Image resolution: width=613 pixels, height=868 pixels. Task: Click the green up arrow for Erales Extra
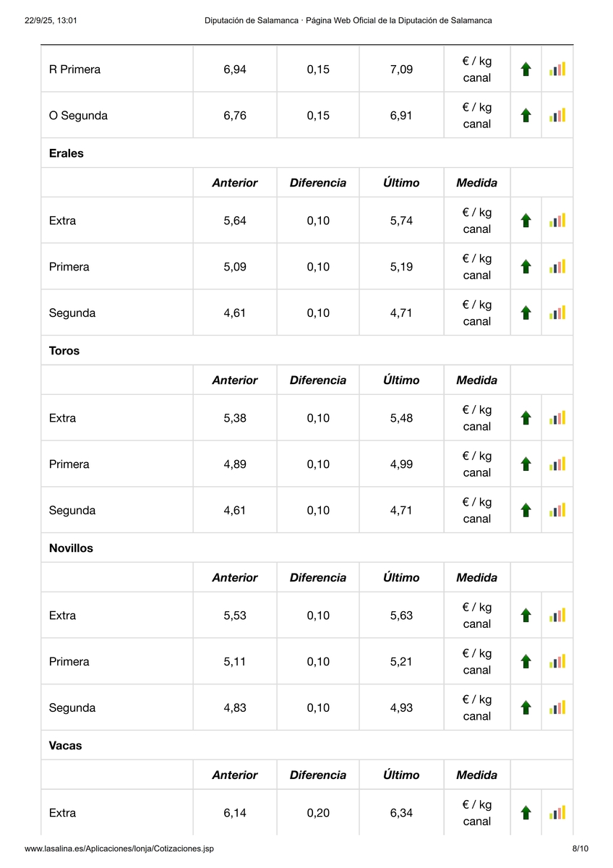point(526,221)
